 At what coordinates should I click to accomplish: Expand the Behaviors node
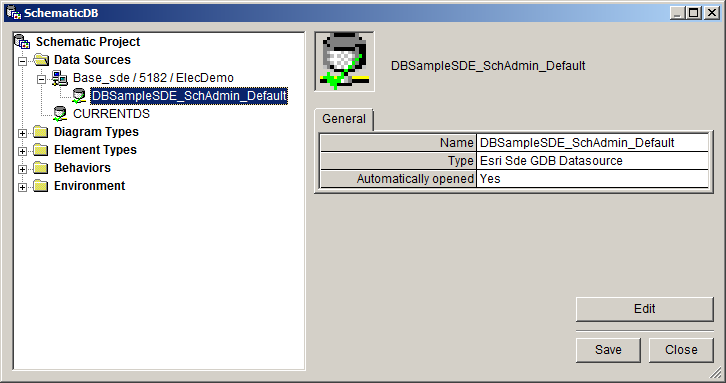[x=22, y=170]
